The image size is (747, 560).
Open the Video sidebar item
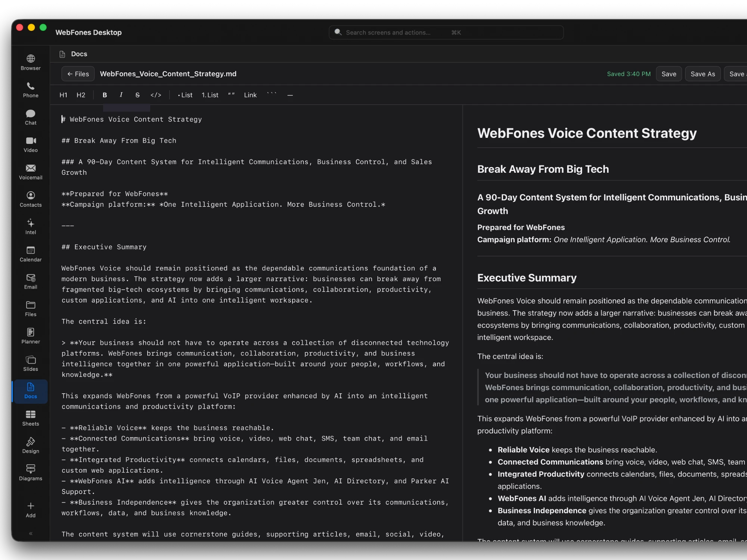click(31, 145)
